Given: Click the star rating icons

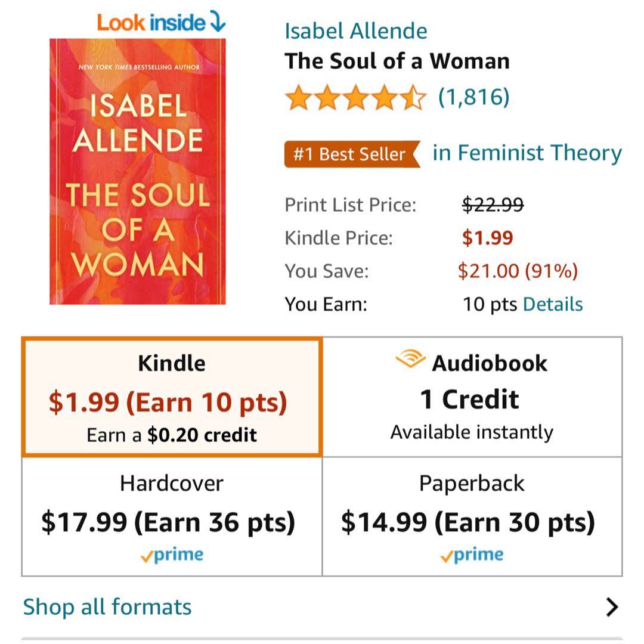Looking at the screenshot, I should click(x=355, y=98).
